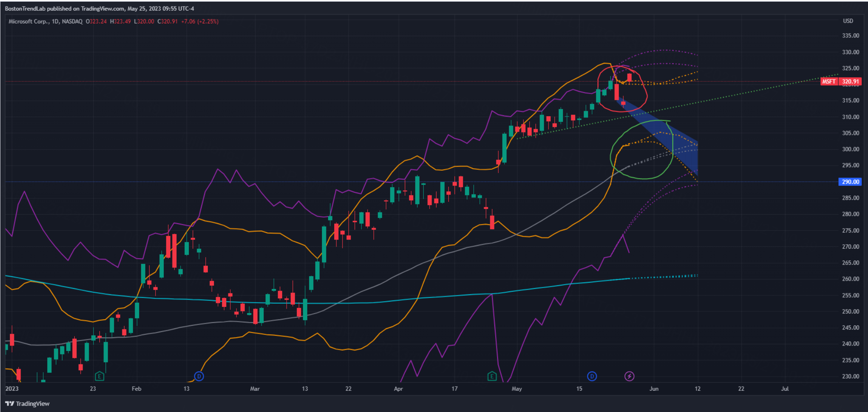Click the 270.00 price axis label

click(x=850, y=247)
